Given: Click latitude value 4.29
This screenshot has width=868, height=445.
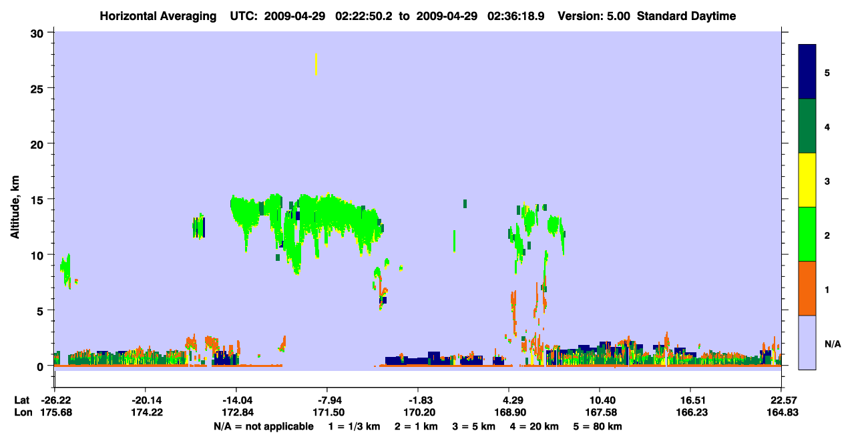Looking at the screenshot, I should (509, 400).
